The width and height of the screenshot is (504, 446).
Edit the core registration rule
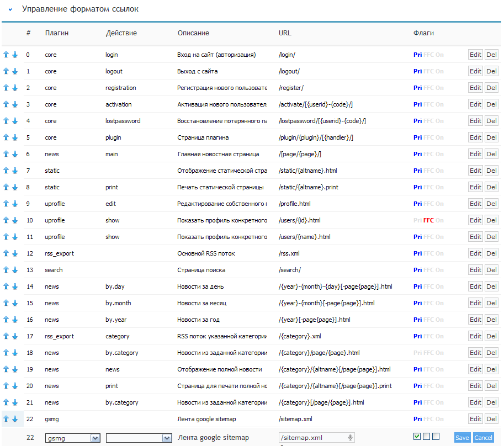pos(475,88)
